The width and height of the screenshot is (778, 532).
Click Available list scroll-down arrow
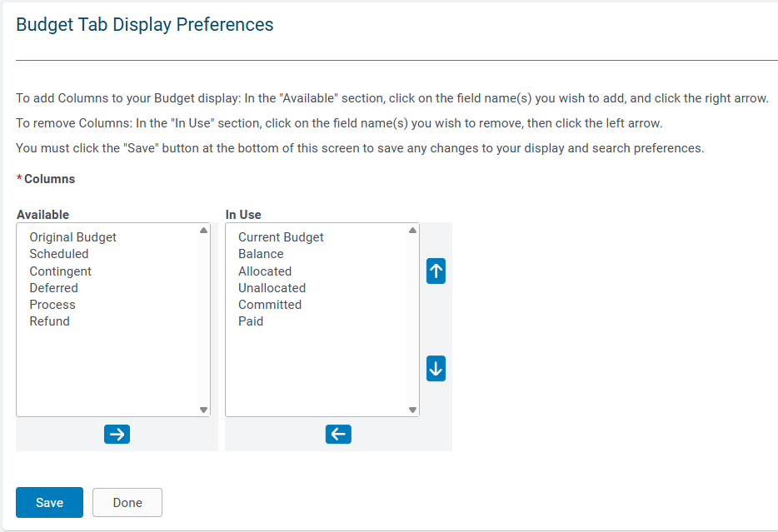203,410
